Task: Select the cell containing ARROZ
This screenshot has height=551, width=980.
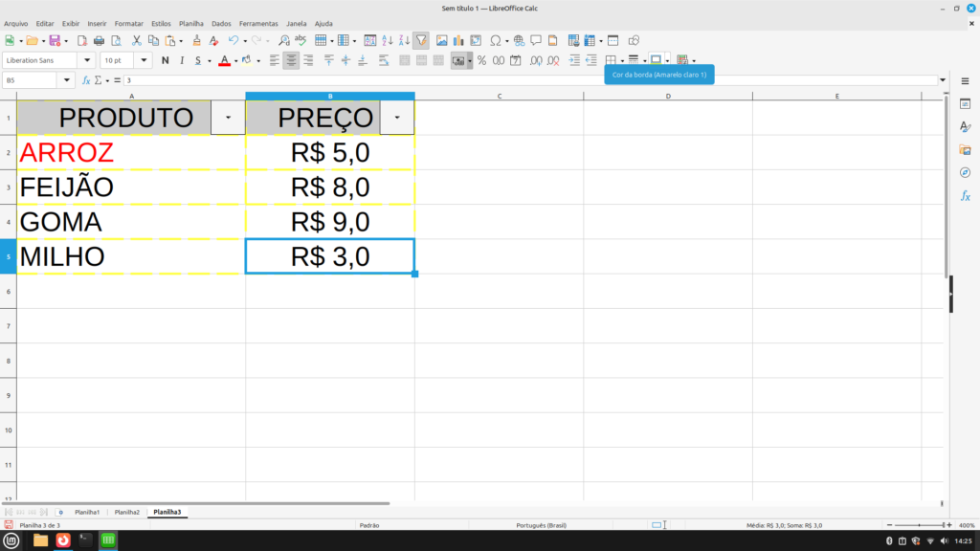Action: (x=130, y=152)
